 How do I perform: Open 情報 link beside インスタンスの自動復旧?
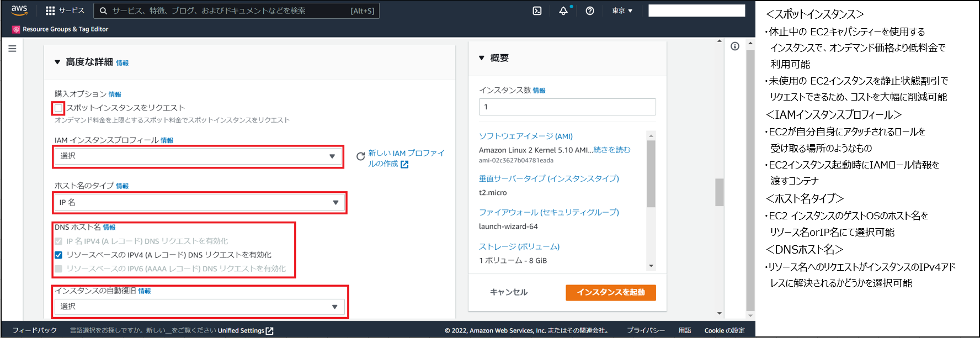click(145, 291)
